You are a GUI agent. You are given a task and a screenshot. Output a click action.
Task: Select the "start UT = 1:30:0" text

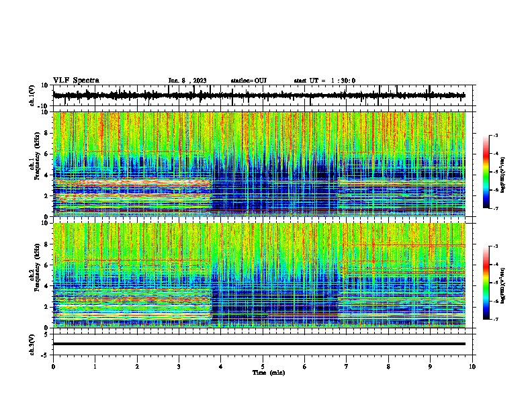pos(324,81)
